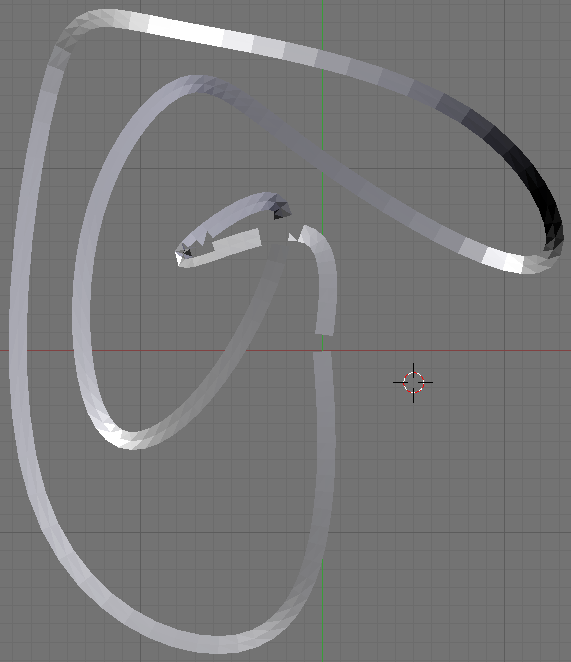Click the dark triangular faces atop the center hook
Image resolution: width=571 pixels, height=662 pixels.
coord(281,209)
